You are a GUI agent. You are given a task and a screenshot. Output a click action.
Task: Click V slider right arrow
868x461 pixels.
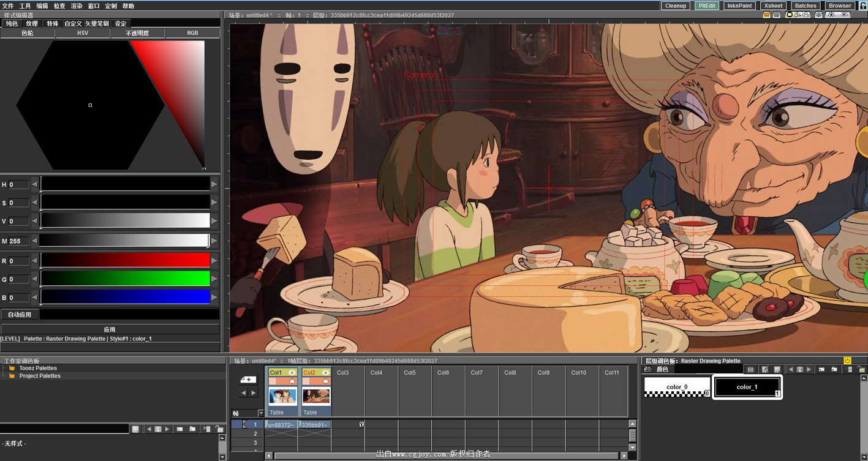click(214, 221)
